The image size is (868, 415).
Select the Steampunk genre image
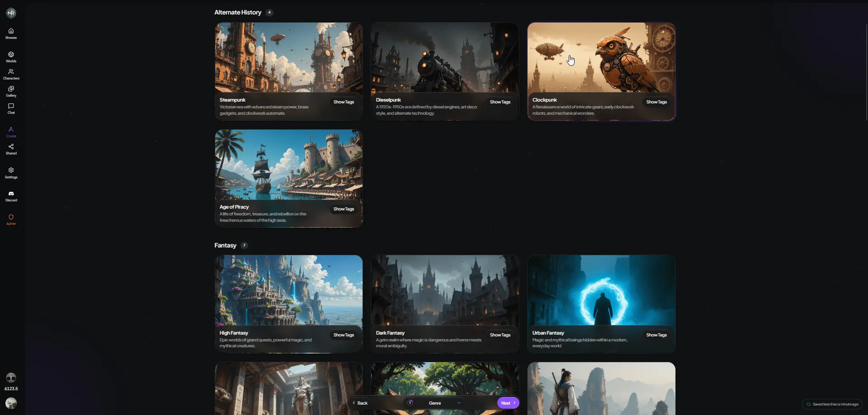(288, 57)
